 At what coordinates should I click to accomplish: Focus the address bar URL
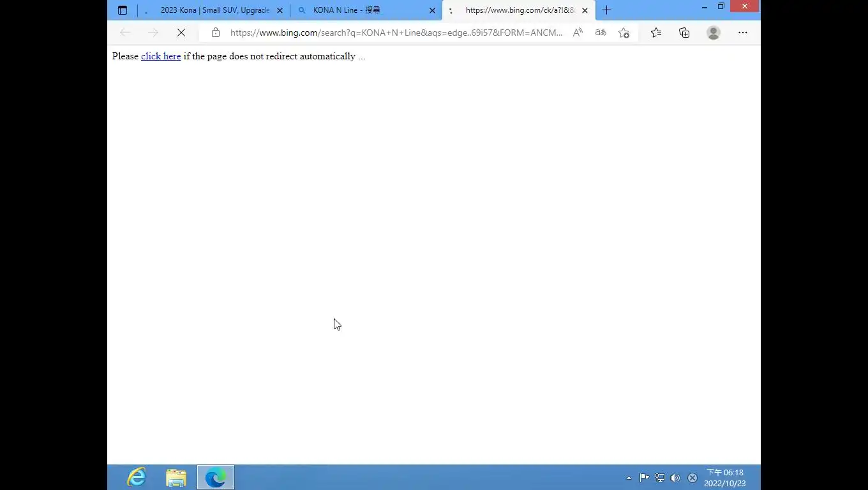tap(396, 33)
